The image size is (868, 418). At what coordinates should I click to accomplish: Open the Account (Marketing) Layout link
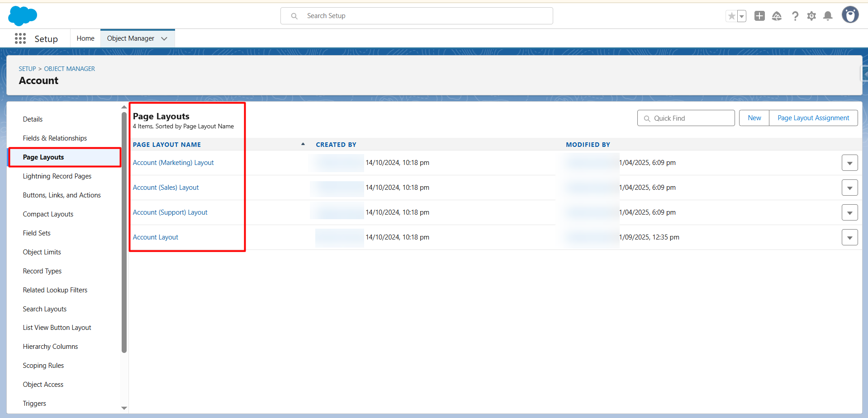click(x=173, y=163)
